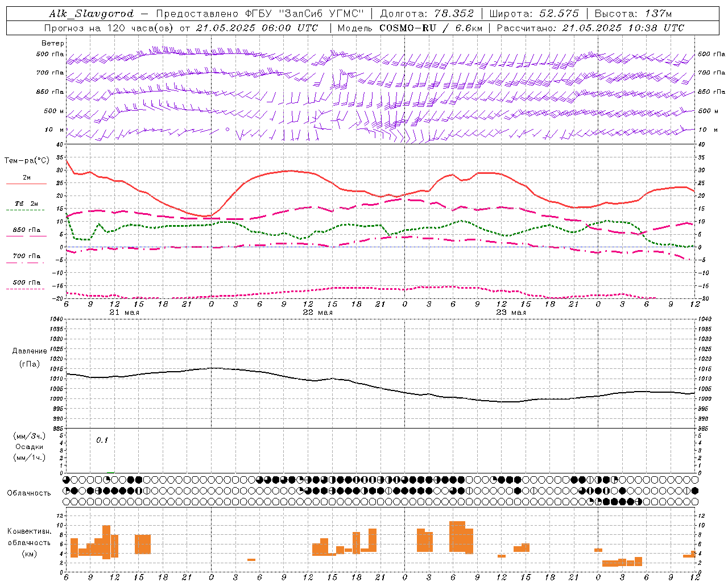The height and width of the screenshot is (582, 728).
Task: Click the Td 2м legend entry
Action: [26, 206]
